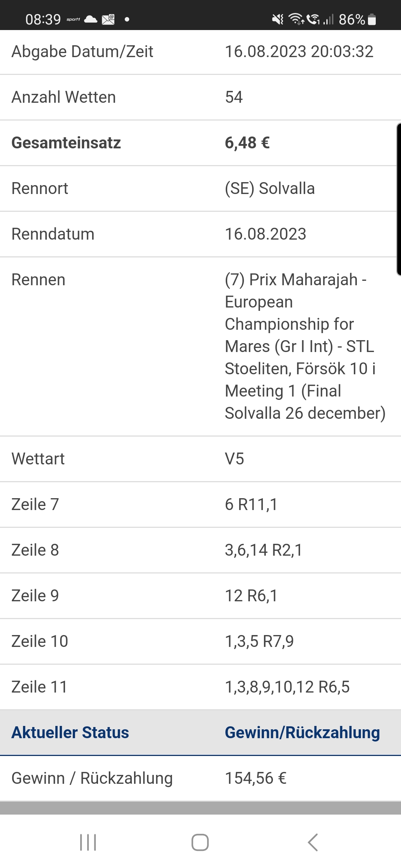This screenshot has width=401, height=868.
Task: Open recent apps with three-bar icon
Action: tap(88, 842)
